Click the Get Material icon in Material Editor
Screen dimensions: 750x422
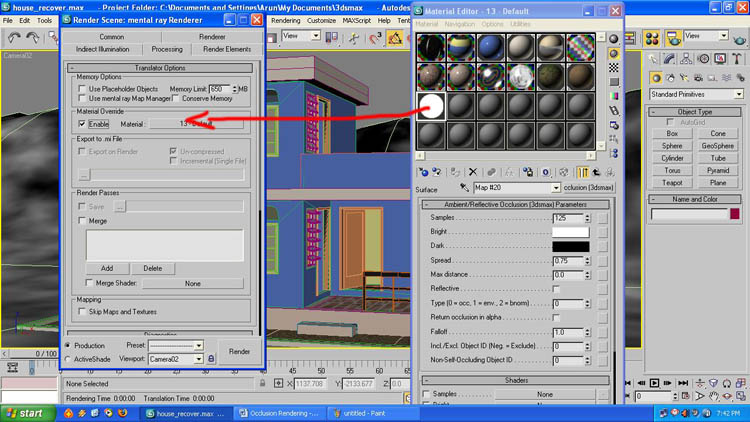click(x=423, y=172)
